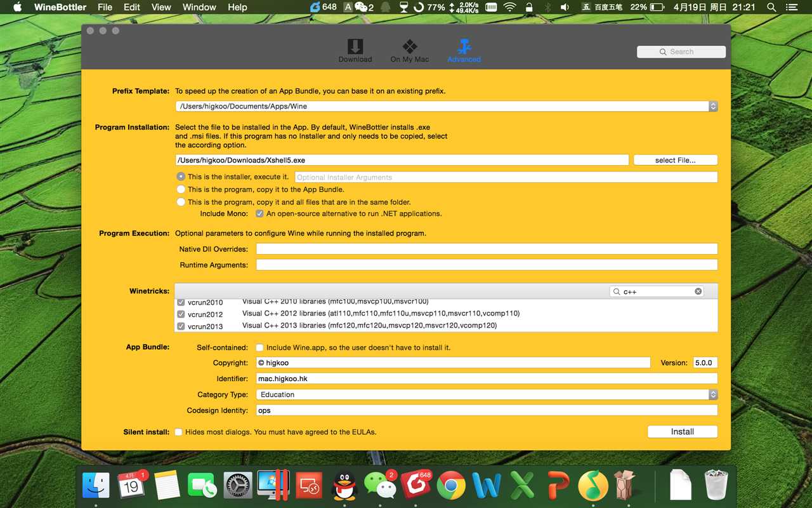The width and height of the screenshot is (812, 508).
Task: Open Remote Desktop app in Dock
Action: [x=310, y=486]
